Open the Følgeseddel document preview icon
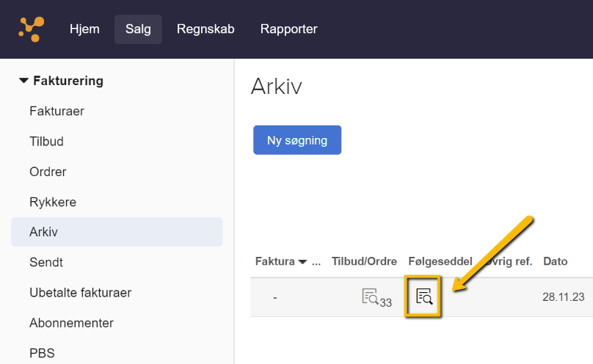Viewport: 593px width, 364px height. tap(423, 296)
